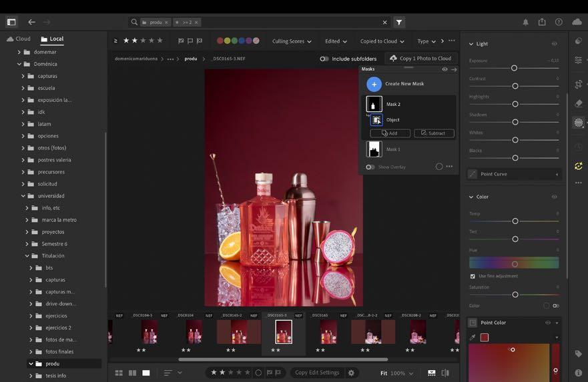This screenshot has width=588, height=382.
Task: Click the filter funnel icon beside search
Action: 399,22
